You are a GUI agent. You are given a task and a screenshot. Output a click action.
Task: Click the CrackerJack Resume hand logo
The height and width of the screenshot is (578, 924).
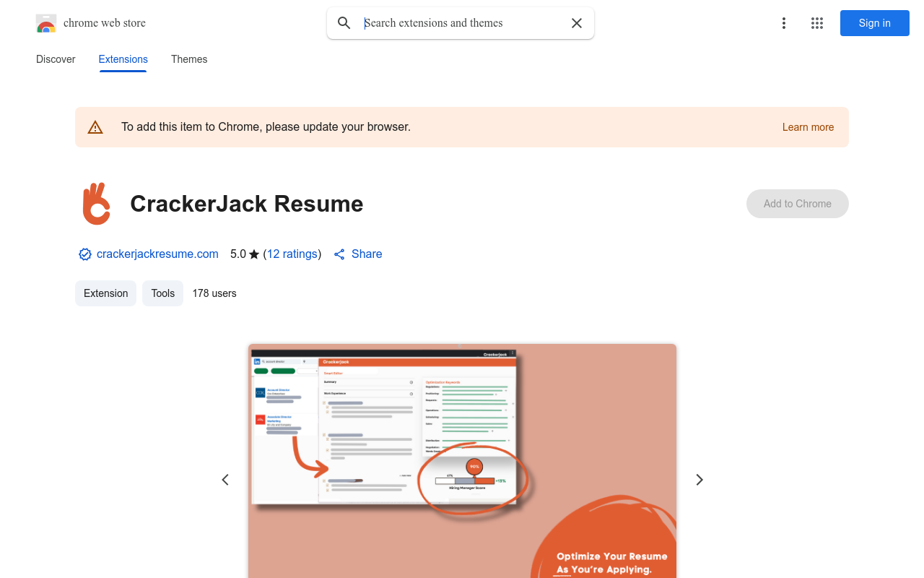click(96, 204)
